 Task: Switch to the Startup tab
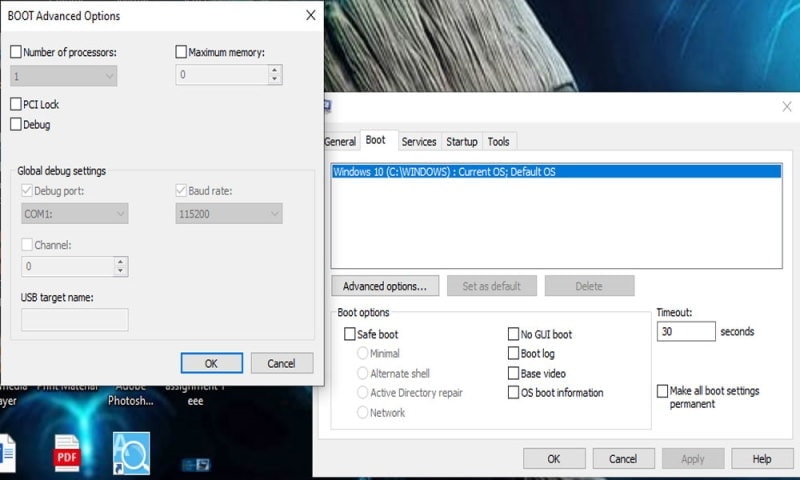462,142
